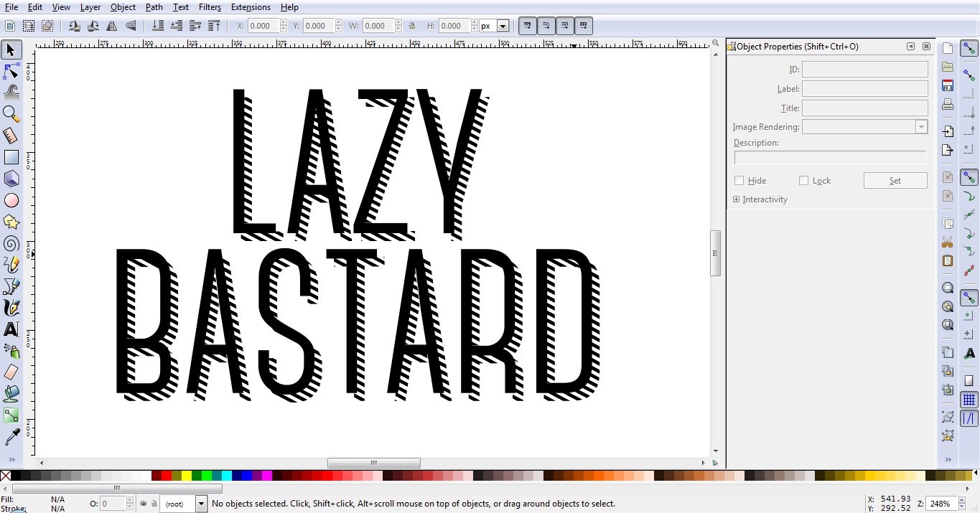Expand the Interactivity section
The width and height of the screenshot is (980, 513).
tap(737, 199)
